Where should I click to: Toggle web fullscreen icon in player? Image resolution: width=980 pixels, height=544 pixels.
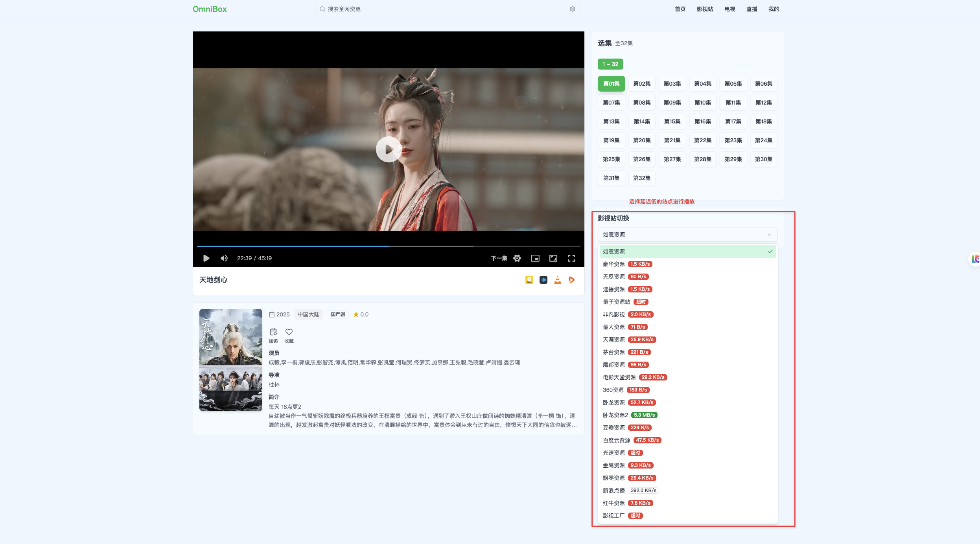coord(553,258)
